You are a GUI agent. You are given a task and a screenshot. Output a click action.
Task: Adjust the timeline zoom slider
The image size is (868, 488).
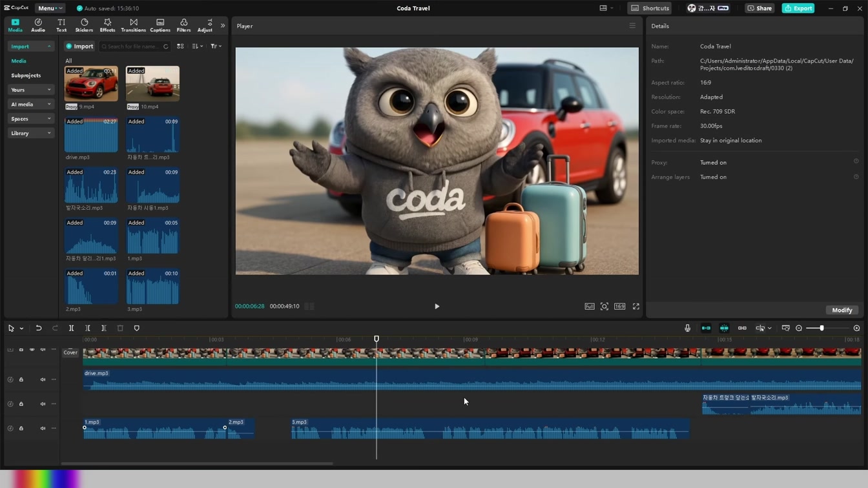821,329
